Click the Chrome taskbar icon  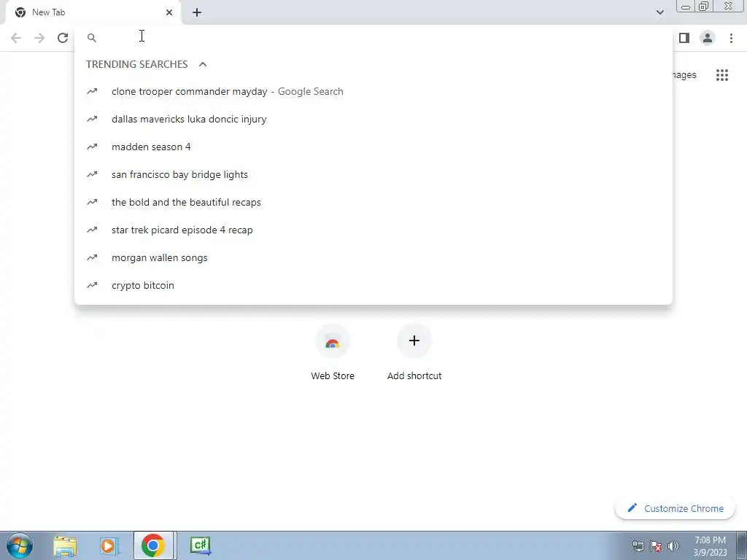(153, 545)
